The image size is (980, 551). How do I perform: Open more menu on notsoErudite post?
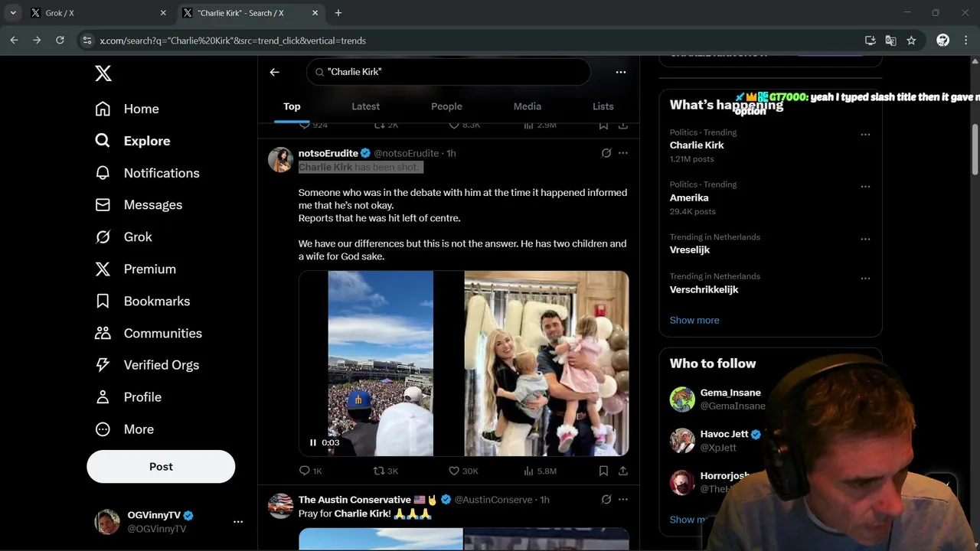coord(623,153)
